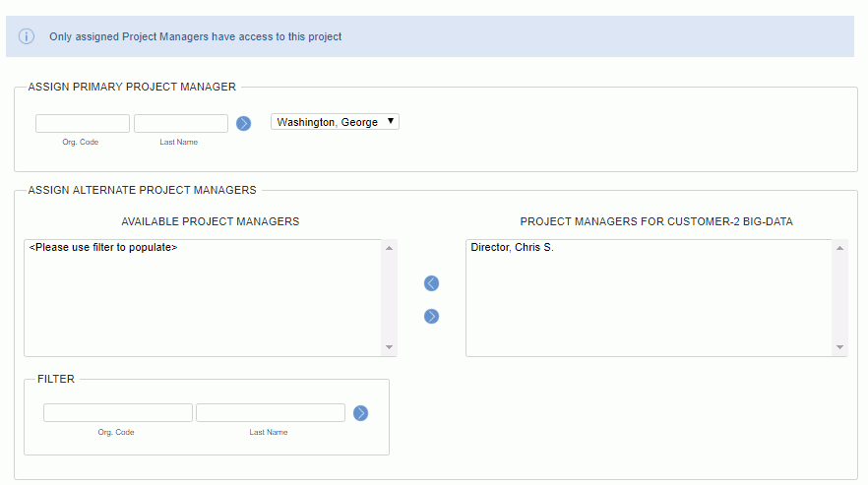Click the dropdown caret next to Washington, George
868x485 pixels.
tap(391, 121)
